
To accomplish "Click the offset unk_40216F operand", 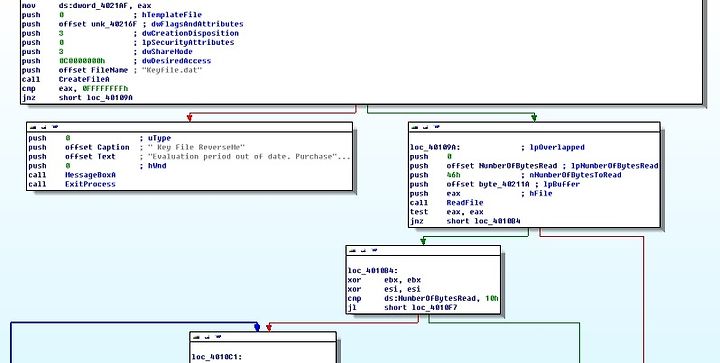I will (98, 24).
